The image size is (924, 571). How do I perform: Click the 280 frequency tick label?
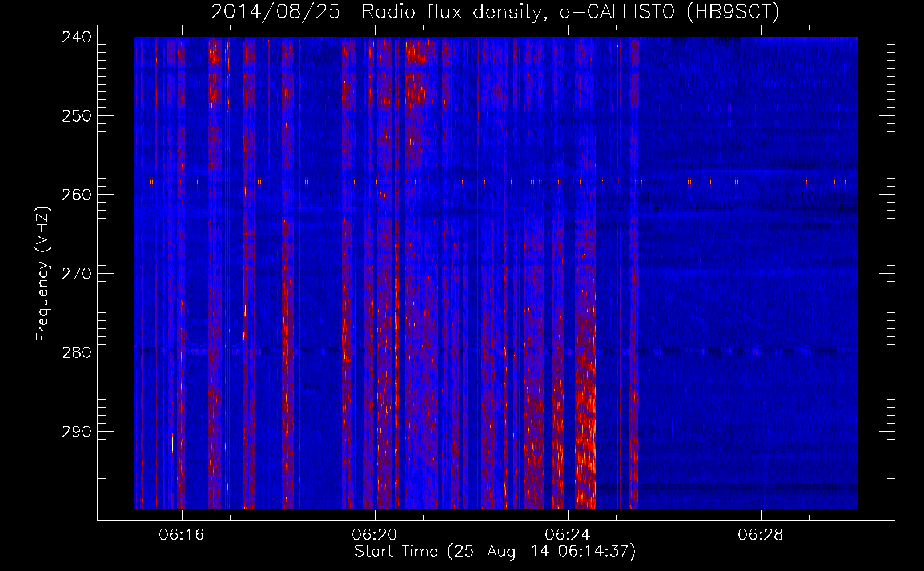77,352
